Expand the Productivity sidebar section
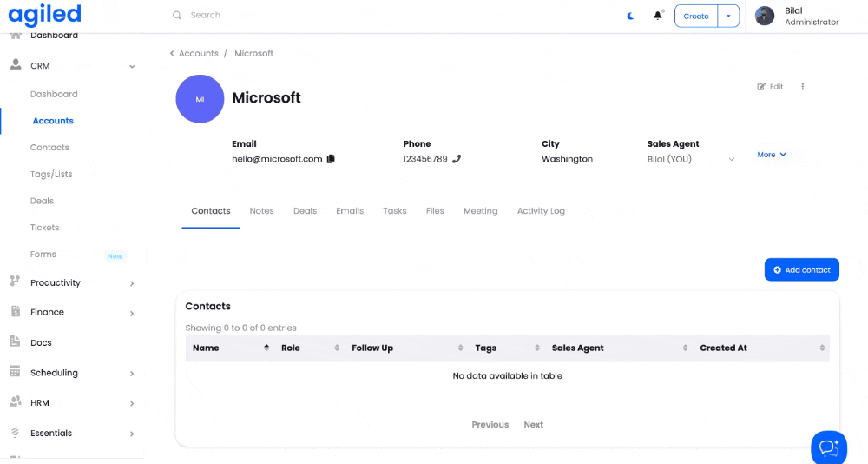The width and height of the screenshot is (868, 464). (131, 283)
